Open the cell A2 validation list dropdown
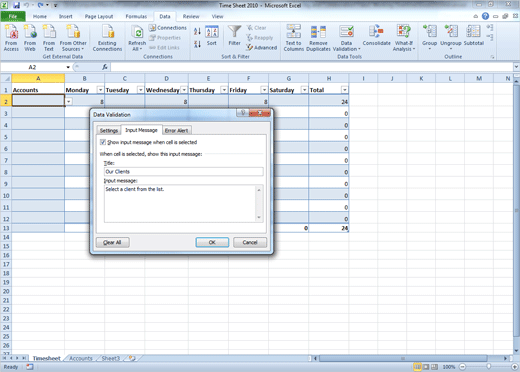Viewport: 520px width, 372px height. [x=69, y=101]
